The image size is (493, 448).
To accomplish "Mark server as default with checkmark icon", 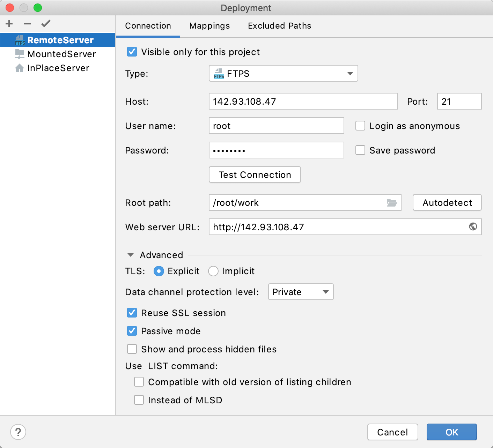I will pyautogui.click(x=45, y=24).
